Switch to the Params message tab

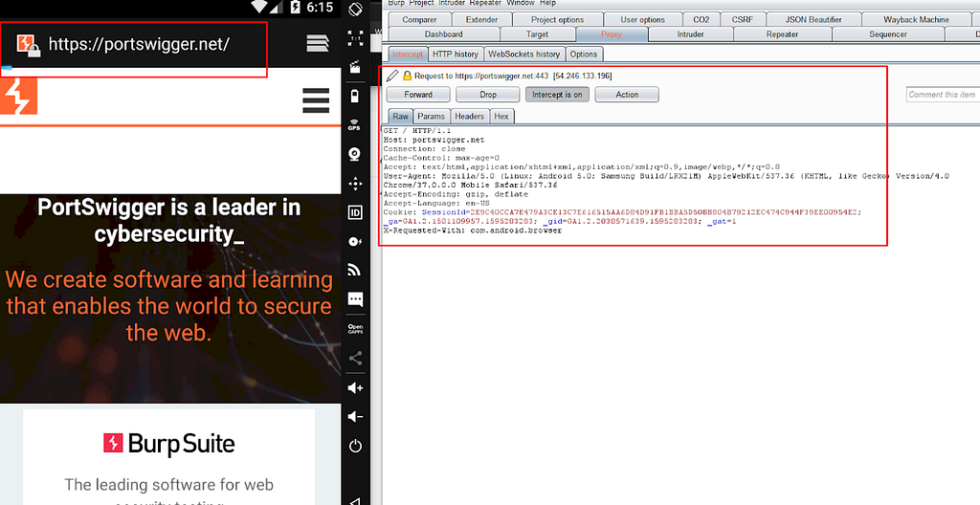(x=432, y=117)
